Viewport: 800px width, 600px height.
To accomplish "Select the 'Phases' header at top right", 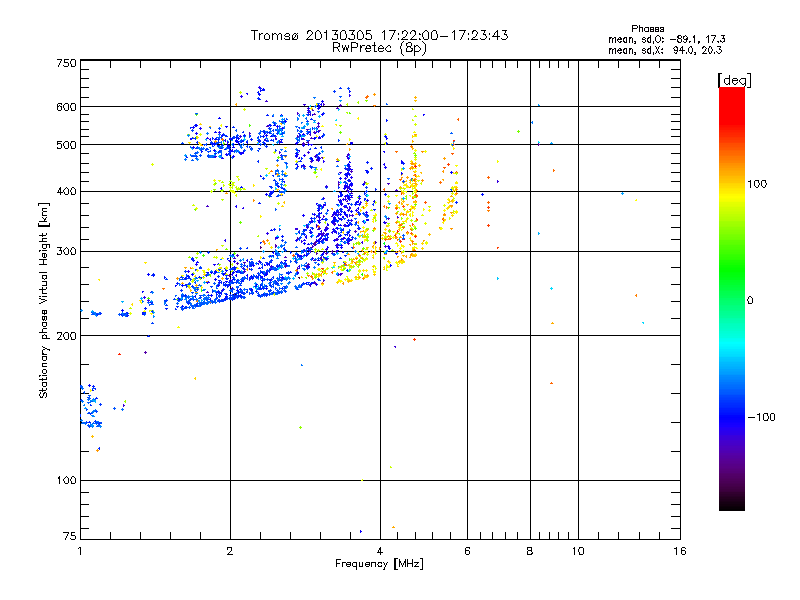I will tap(647, 29).
